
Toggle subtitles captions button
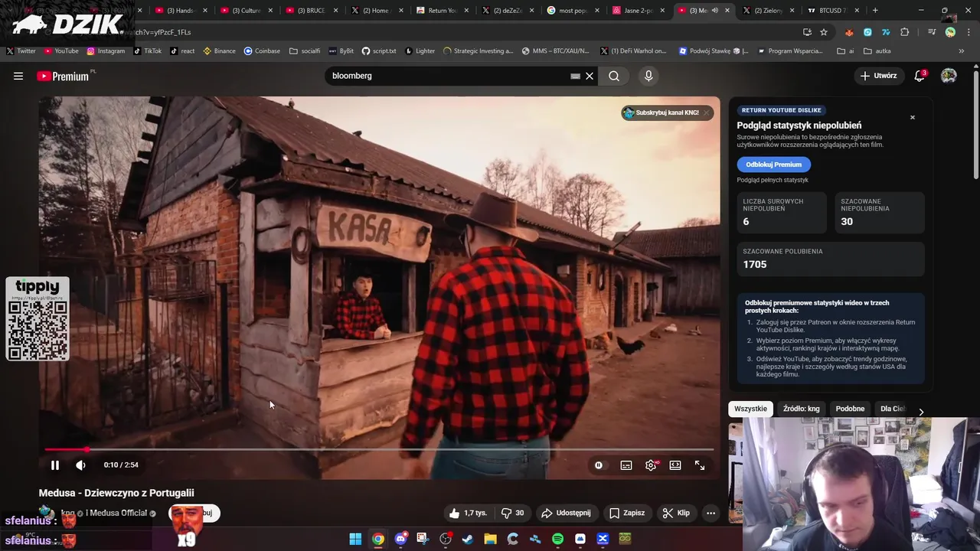pyautogui.click(x=626, y=465)
